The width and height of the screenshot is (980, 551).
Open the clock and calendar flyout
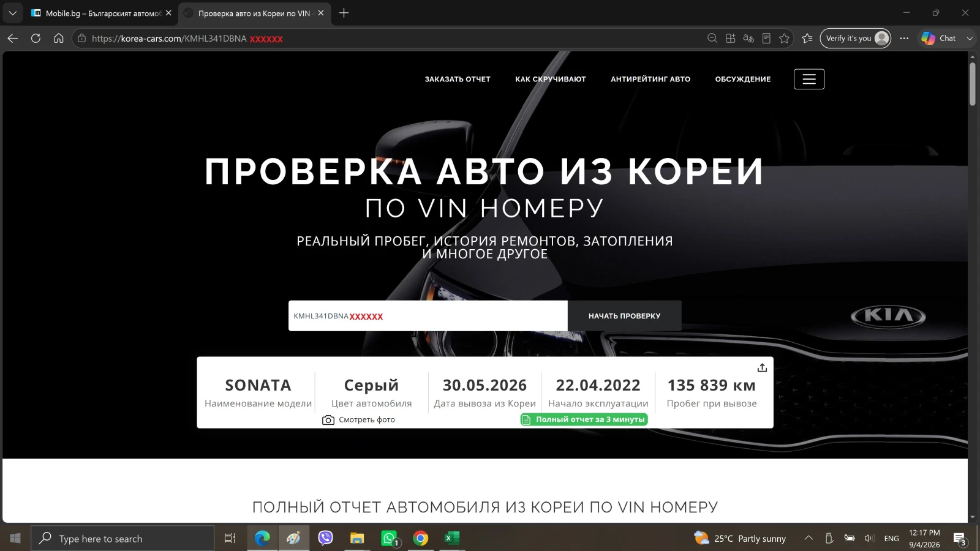[x=924, y=538]
